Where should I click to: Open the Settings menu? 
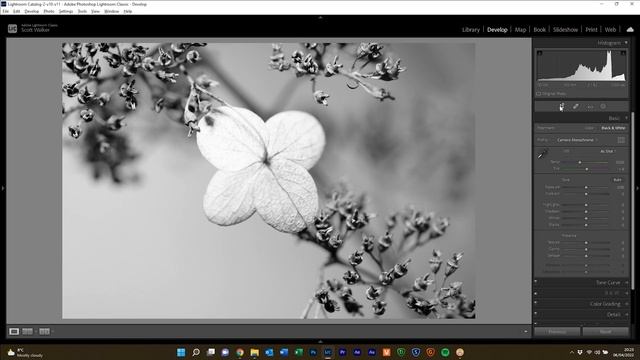click(x=66, y=11)
